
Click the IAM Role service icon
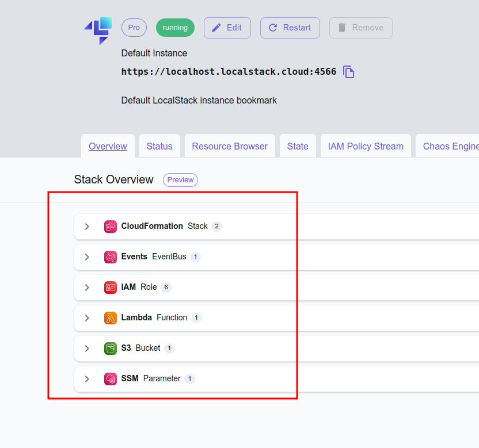111,288
